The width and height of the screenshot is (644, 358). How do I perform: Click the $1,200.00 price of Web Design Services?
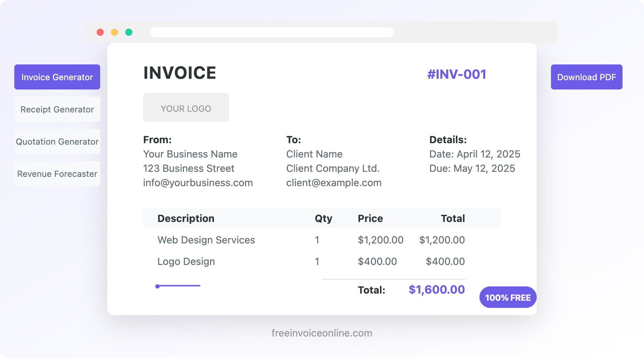click(x=381, y=240)
